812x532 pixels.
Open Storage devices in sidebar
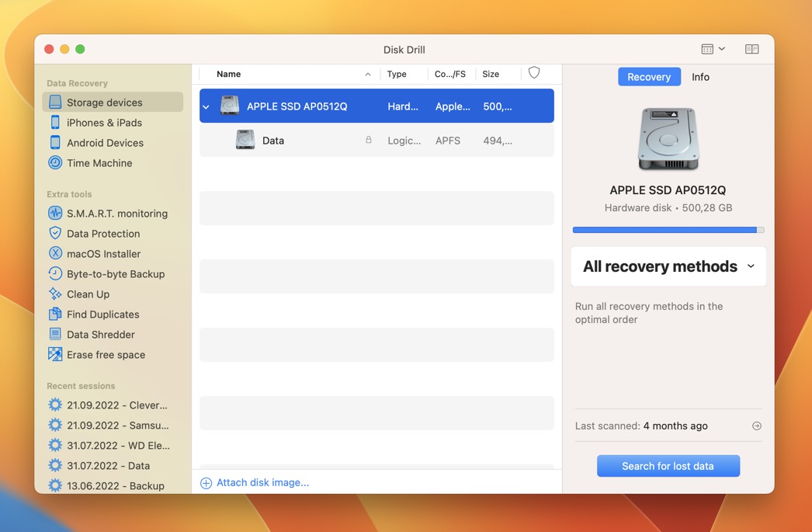(x=113, y=102)
